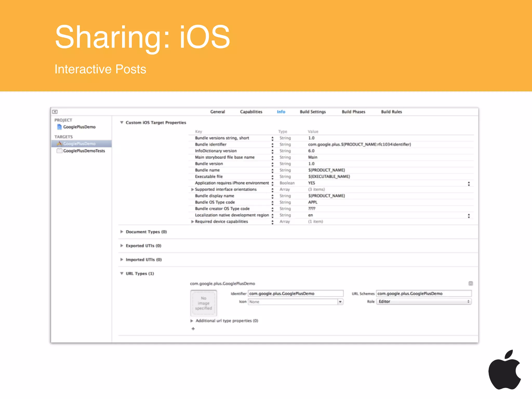Open key stepper for Localization native region
The image size is (532, 399).
pyautogui.click(x=272, y=215)
